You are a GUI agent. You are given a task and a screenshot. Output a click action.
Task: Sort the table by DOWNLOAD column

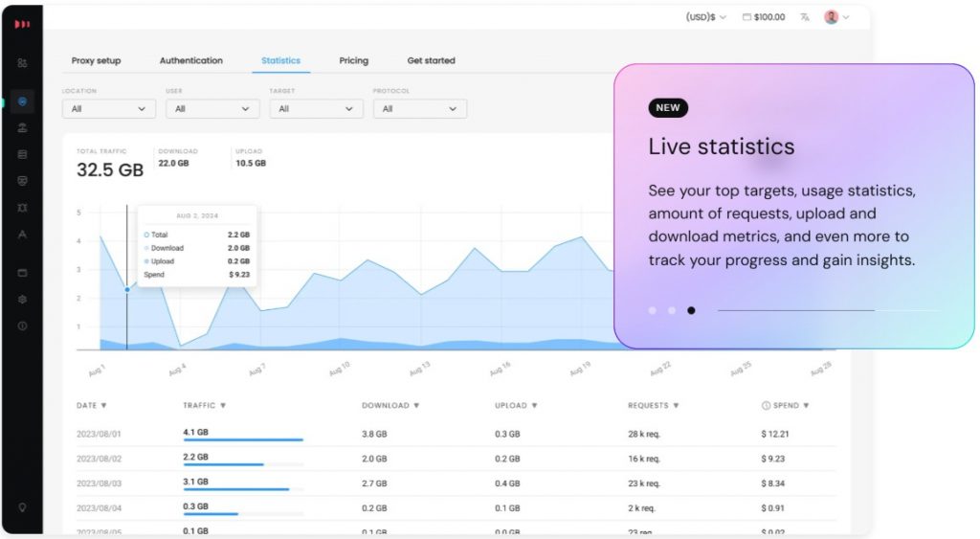coord(390,406)
